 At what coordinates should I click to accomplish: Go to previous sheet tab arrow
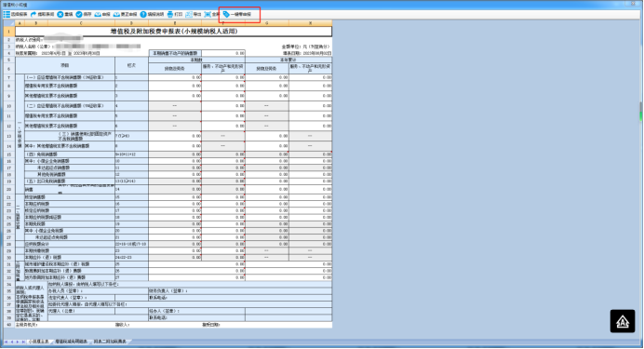click(x=11, y=342)
